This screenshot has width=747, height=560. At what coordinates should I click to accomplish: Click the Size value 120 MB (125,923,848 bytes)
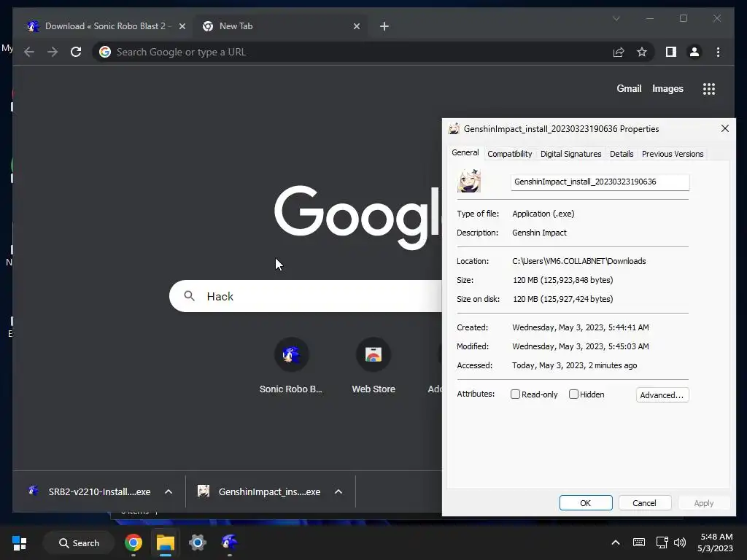pos(562,280)
